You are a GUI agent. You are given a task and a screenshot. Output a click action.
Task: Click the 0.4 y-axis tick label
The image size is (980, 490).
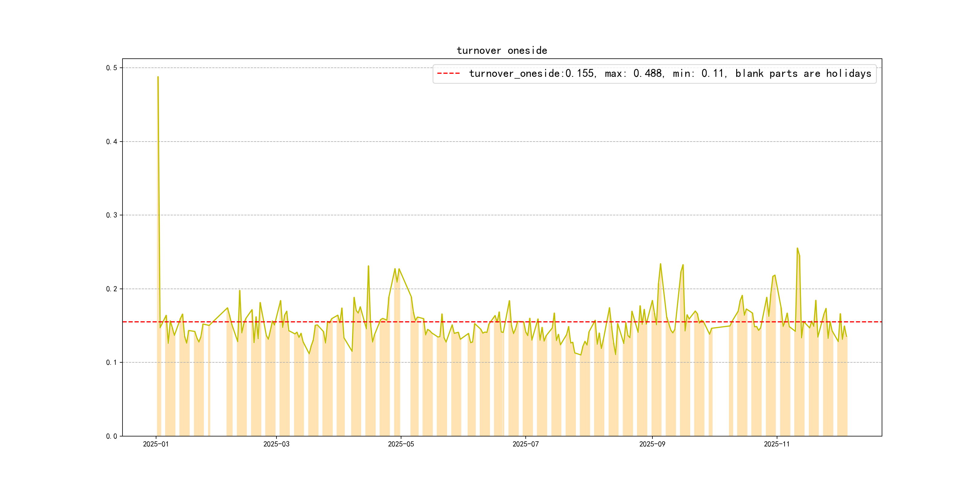click(111, 142)
